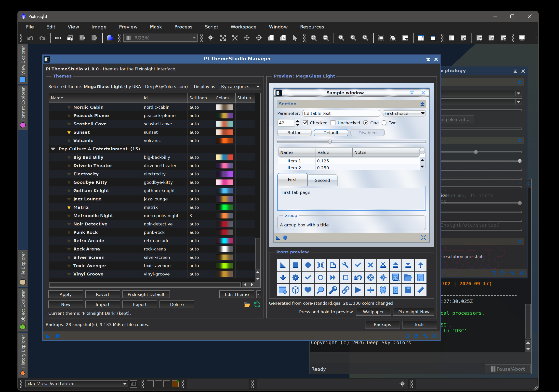Image resolution: width=559 pixels, height=392 pixels.
Task: Switch to the Second tab in the sample window
Action: tap(322, 180)
